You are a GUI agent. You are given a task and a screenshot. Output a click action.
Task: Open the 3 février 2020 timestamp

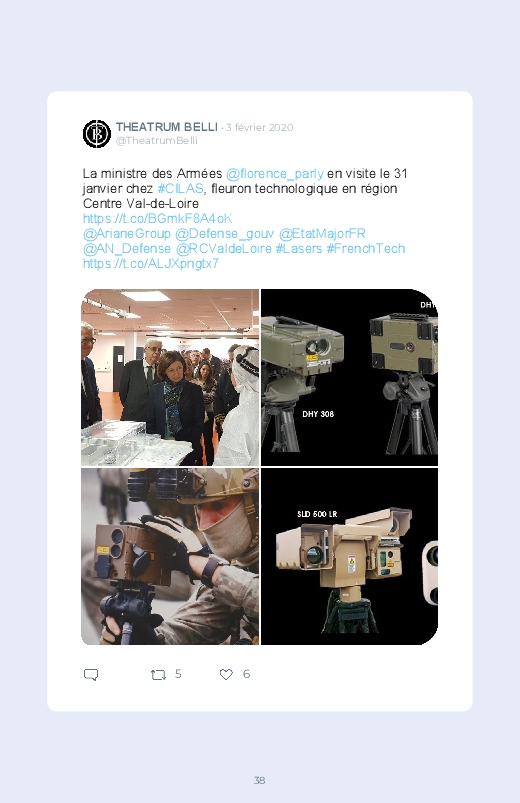(260, 128)
